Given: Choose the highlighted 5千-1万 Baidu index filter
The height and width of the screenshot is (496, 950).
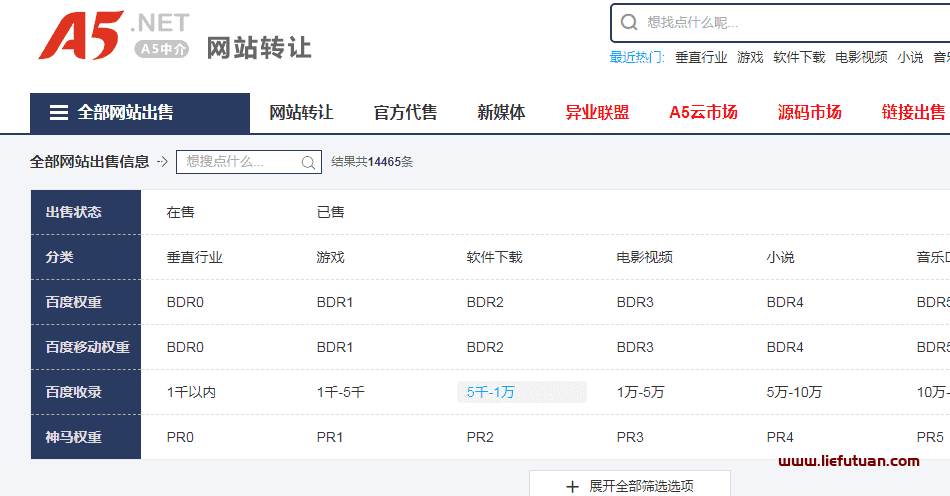Looking at the screenshot, I should click(x=491, y=392).
